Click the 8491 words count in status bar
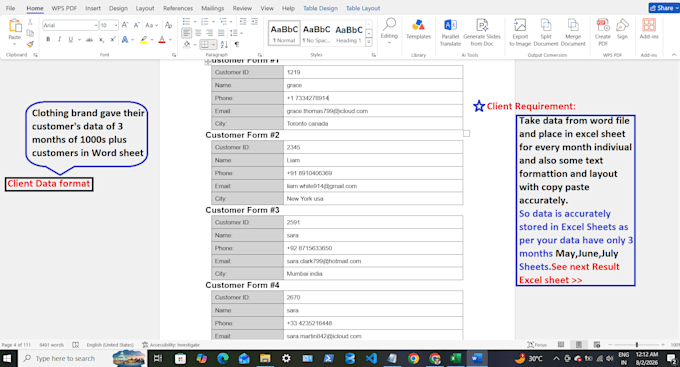 tap(51, 345)
